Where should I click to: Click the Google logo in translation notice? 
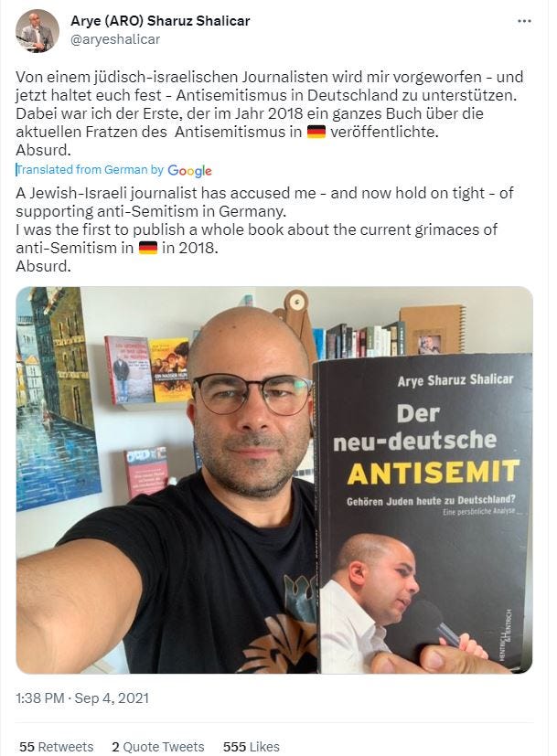point(189,171)
